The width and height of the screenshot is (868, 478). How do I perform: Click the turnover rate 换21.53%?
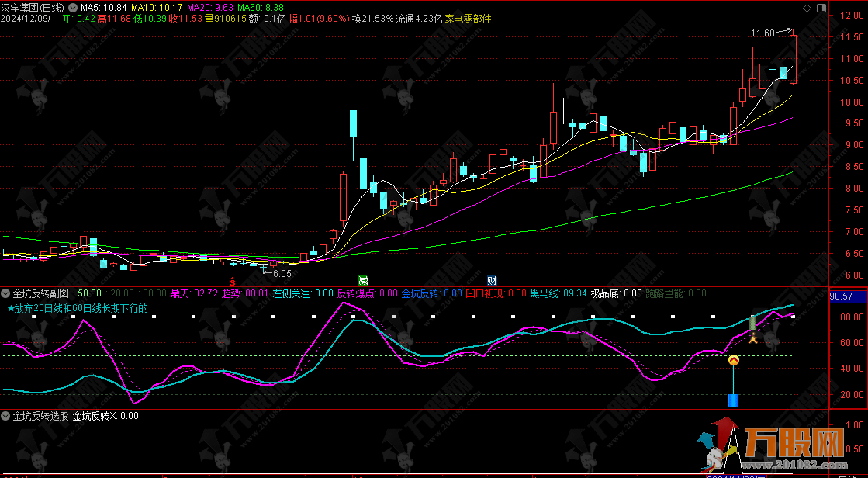pos(372,19)
